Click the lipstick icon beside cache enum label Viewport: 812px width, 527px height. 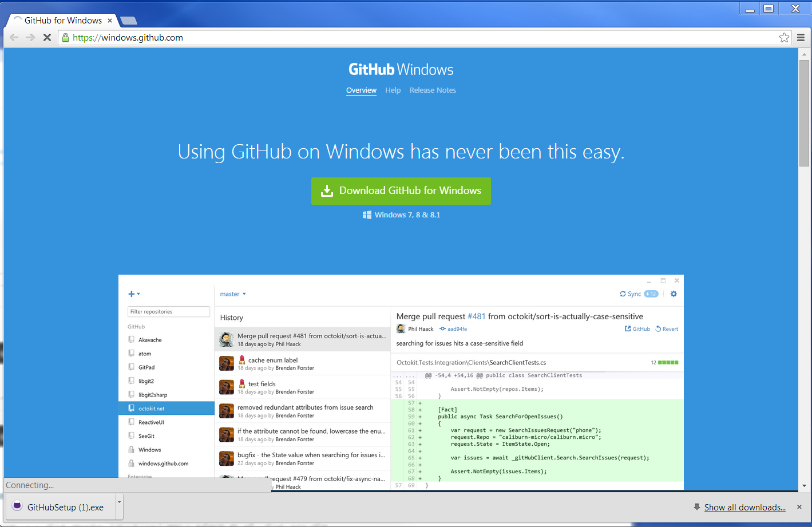pos(242,360)
